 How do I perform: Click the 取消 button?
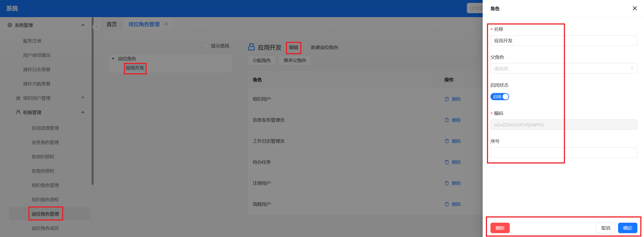pyautogui.click(x=605, y=228)
